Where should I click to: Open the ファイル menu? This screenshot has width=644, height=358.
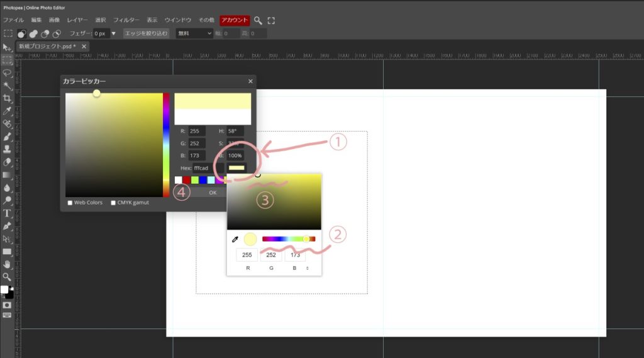[x=13, y=21]
